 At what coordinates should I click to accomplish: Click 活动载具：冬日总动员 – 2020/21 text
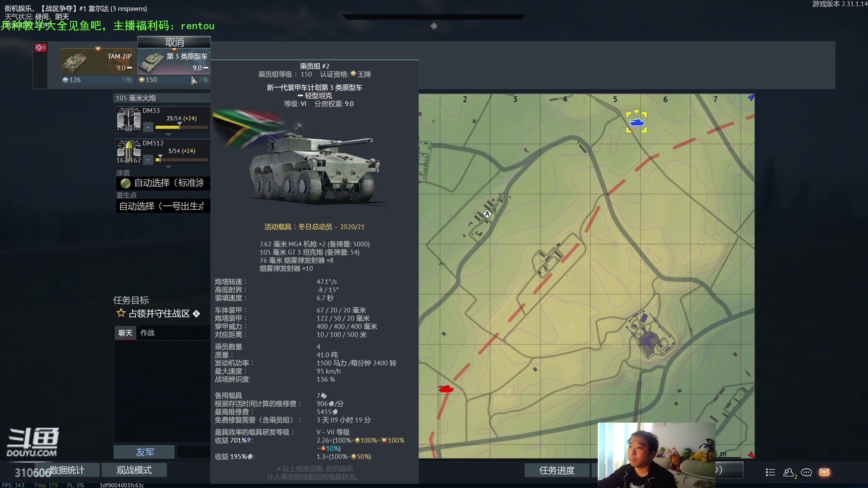click(x=314, y=227)
